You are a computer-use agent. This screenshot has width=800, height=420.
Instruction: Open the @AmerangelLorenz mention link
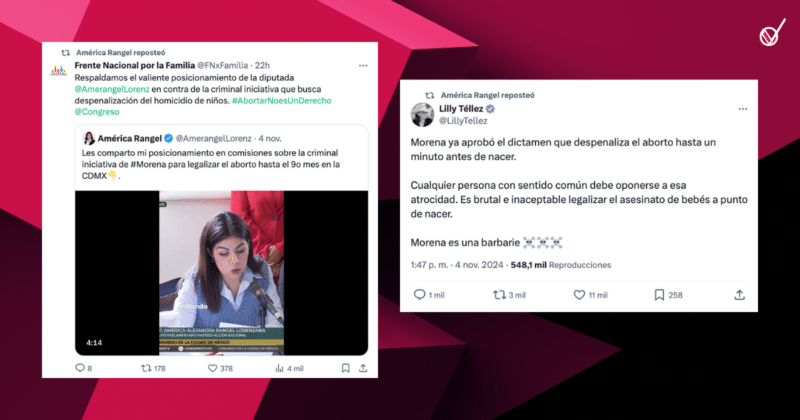tap(112, 89)
